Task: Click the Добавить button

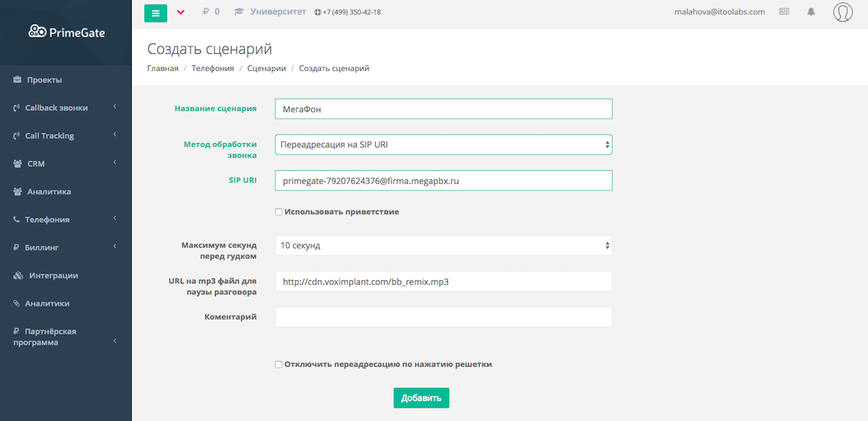Action: pos(421,398)
